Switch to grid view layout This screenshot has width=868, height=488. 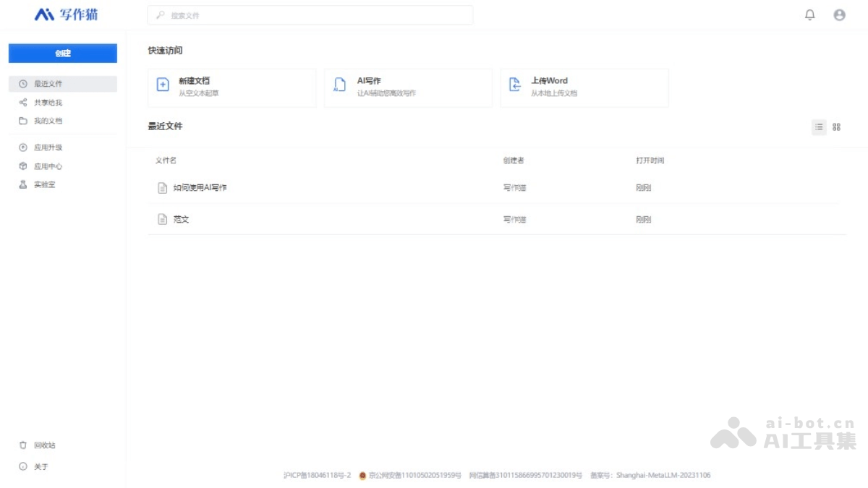tap(836, 127)
